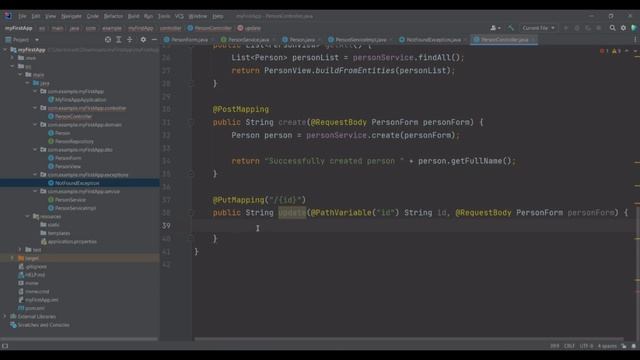Select PersonView in project tree
640x360 pixels.
click(x=68, y=167)
